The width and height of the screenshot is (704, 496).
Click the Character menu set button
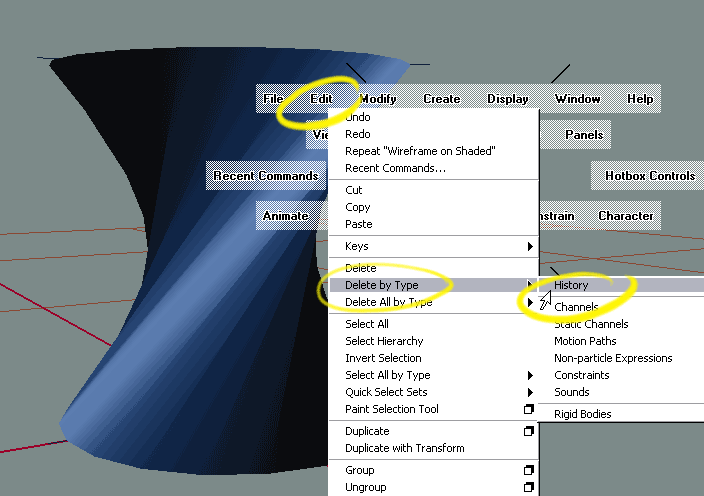tap(625, 216)
